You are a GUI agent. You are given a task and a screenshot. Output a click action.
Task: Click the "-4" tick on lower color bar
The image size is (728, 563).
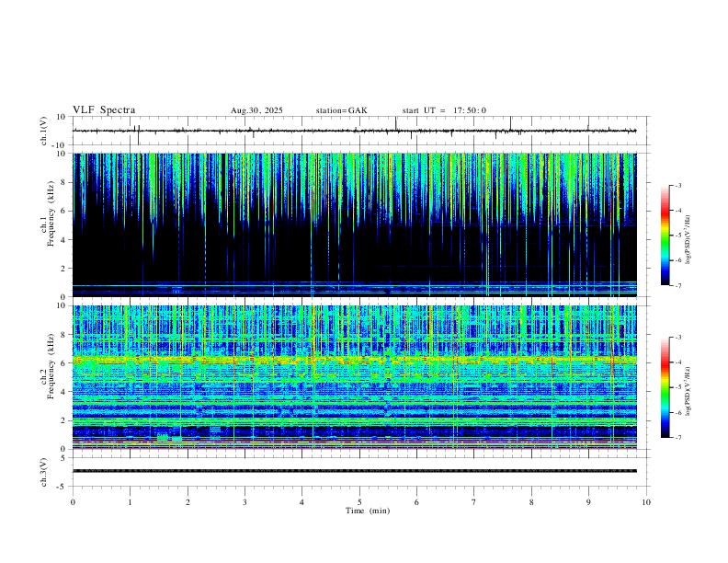pos(677,362)
